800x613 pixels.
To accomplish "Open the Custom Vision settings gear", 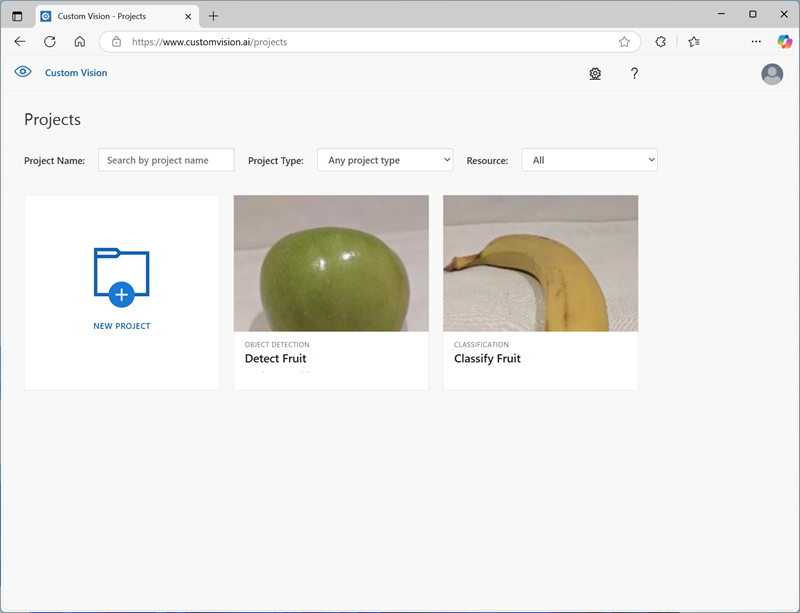I will 595,74.
